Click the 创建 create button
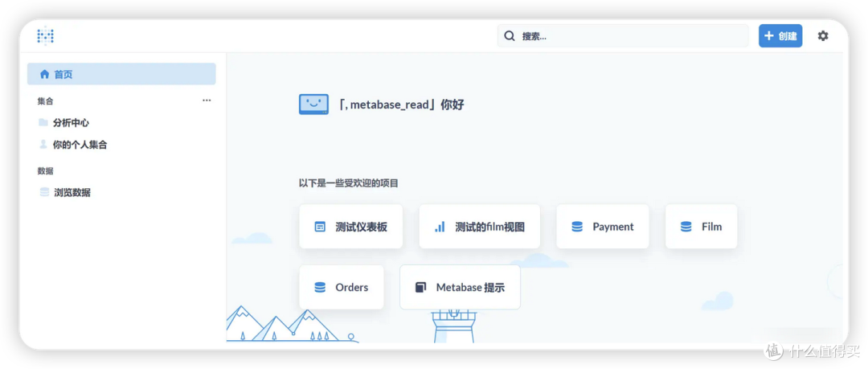The height and width of the screenshot is (369, 868). 780,36
